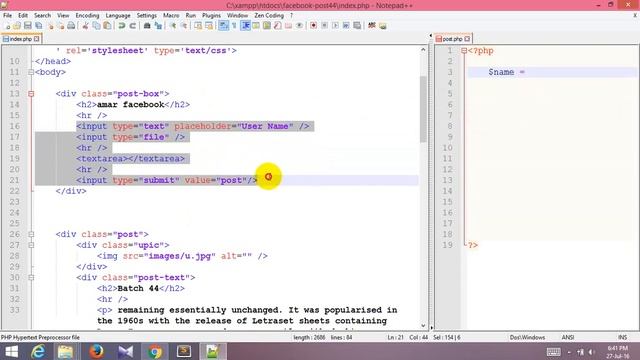Click the ANSI encoding status entry
The height and width of the screenshot is (360, 640).
(568, 337)
